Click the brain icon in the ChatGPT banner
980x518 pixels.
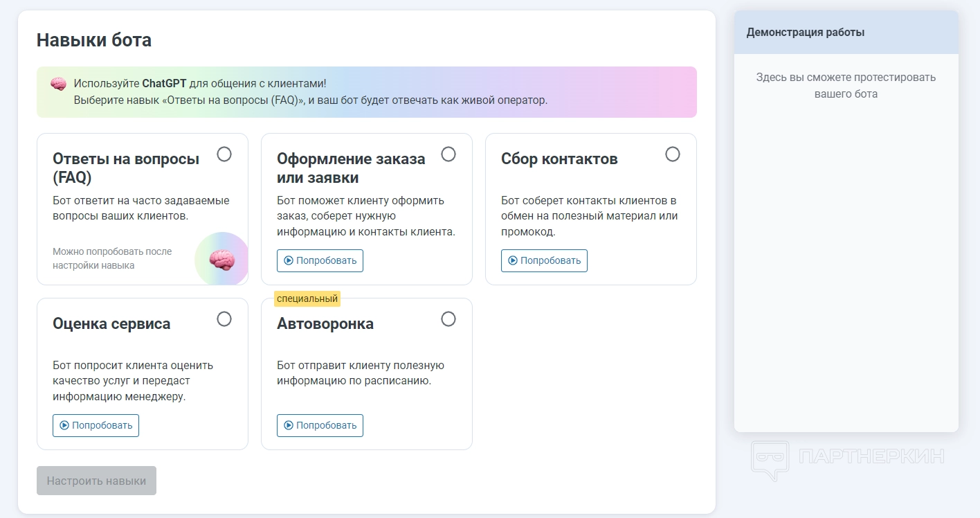[x=58, y=84]
